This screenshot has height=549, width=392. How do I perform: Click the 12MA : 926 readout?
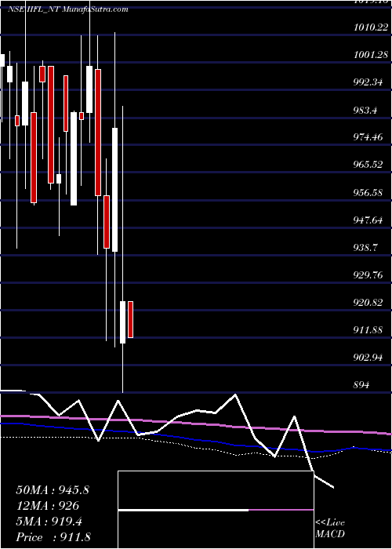48,506
